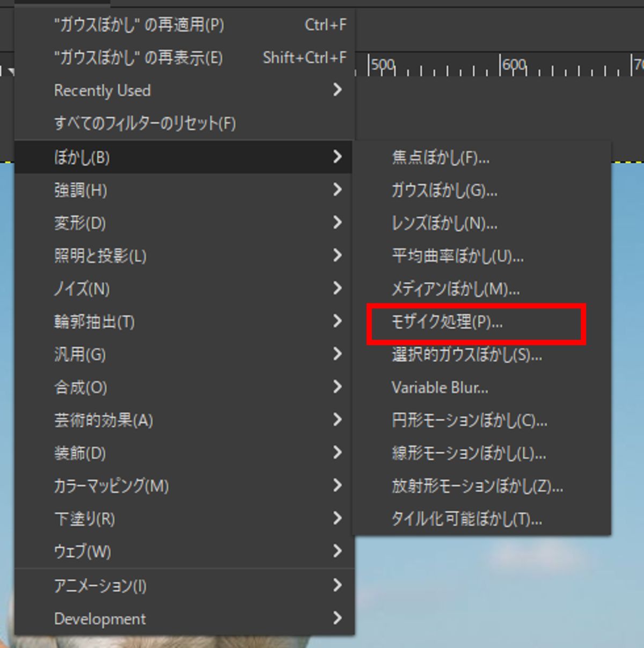The height and width of the screenshot is (648, 644).
Task: Click "ガウスぼかし" の再表示(E) menu item
Action: (x=138, y=57)
